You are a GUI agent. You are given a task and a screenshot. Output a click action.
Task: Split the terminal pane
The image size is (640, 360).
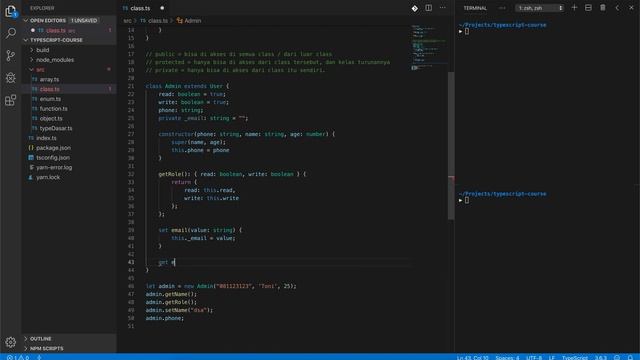tap(588, 8)
